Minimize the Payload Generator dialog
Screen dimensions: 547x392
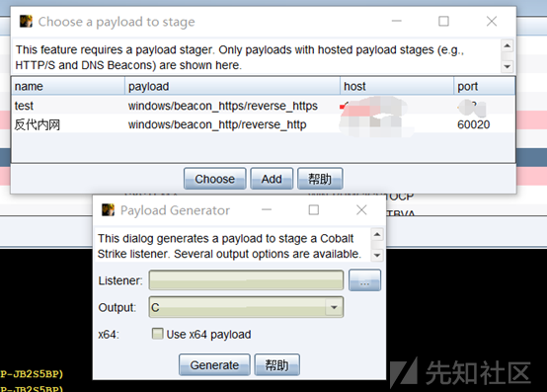point(267,210)
